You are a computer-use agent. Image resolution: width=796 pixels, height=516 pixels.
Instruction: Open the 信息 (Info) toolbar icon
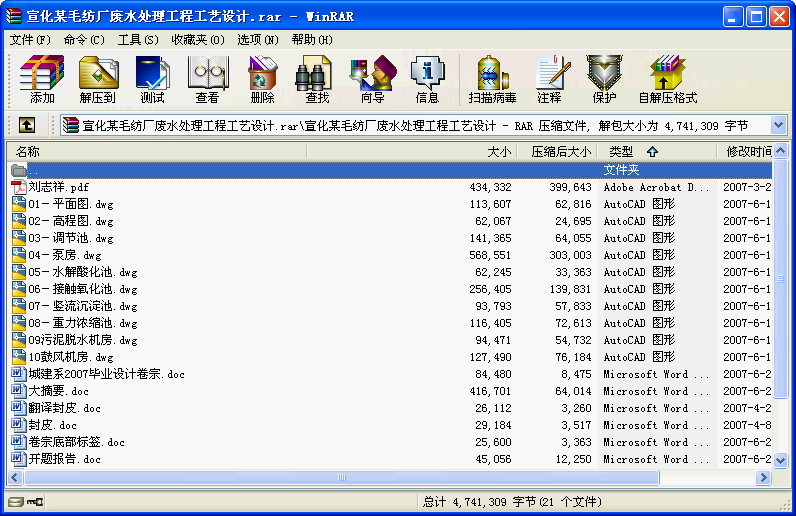coord(427,80)
